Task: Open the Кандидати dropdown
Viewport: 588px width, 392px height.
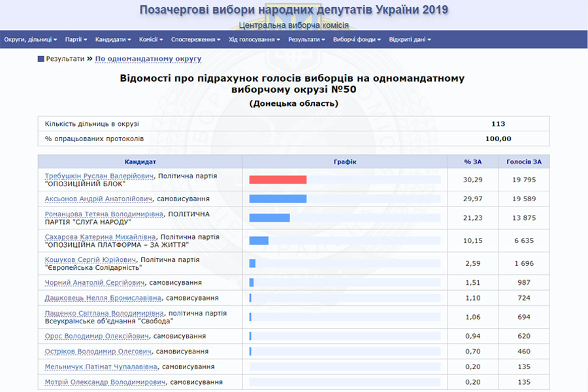Action: click(113, 39)
